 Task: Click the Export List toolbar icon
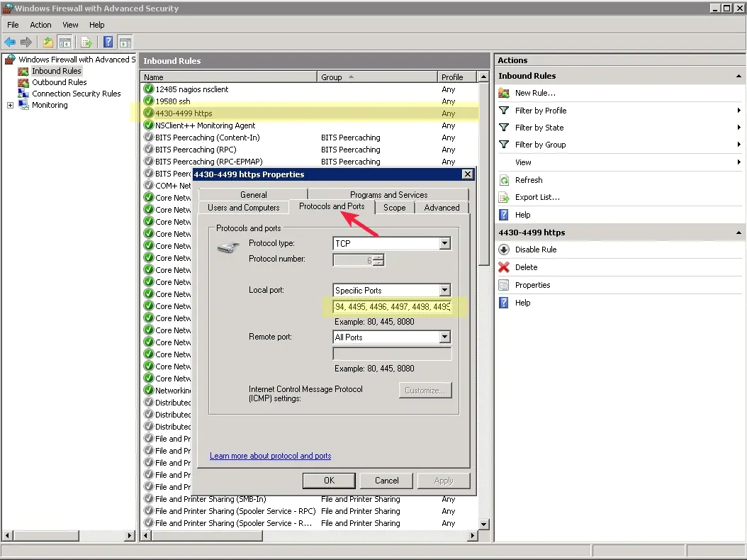[x=86, y=43]
